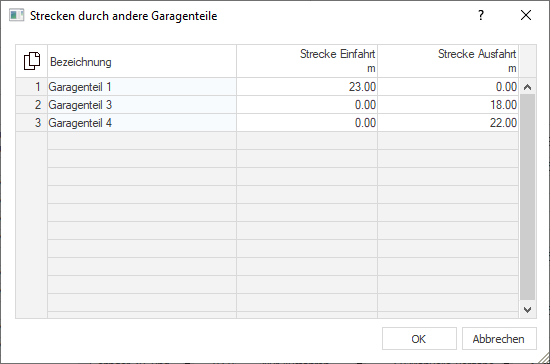Click the Garagenteil 3 name cell

pyautogui.click(x=142, y=105)
